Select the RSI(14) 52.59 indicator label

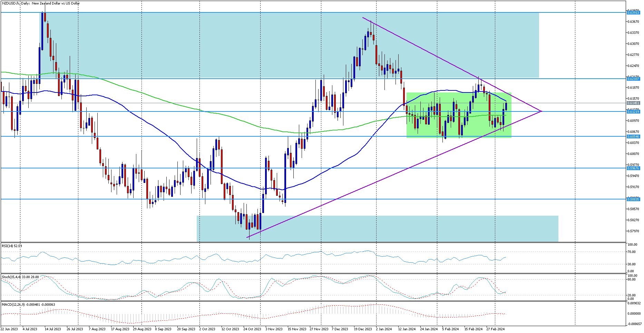(12, 246)
